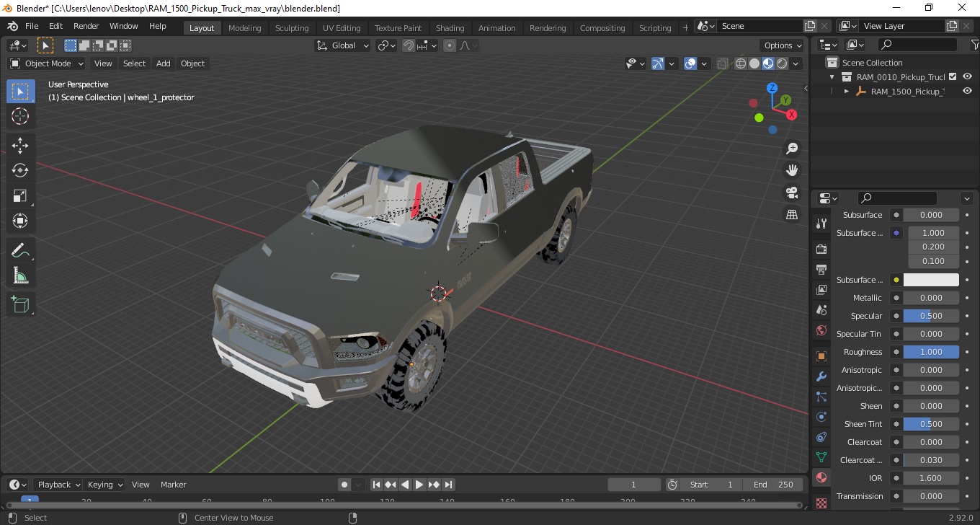Open the Object Data properties tab
Image resolution: width=980 pixels, height=525 pixels.
pyautogui.click(x=821, y=457)
